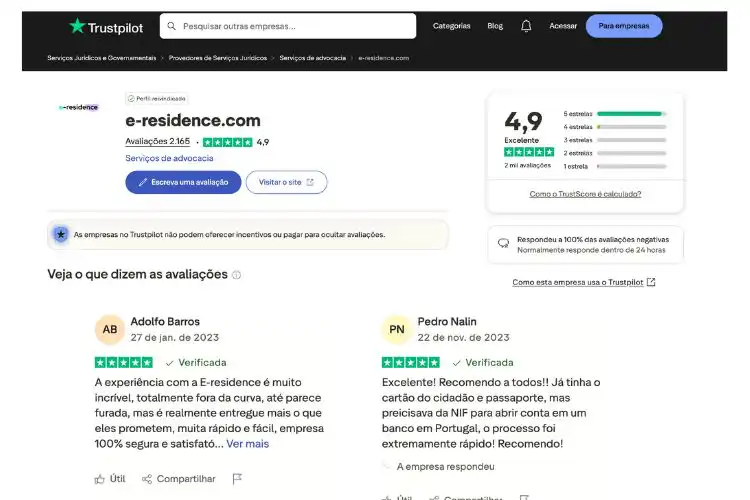Click Adolfo Barros reviewer name
The height and width of the screenshot is (500, 750).
(165, 322)
